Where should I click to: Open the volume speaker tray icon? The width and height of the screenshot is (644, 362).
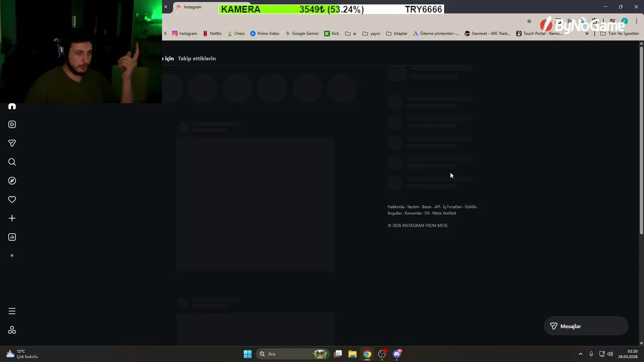click(610, 354)
